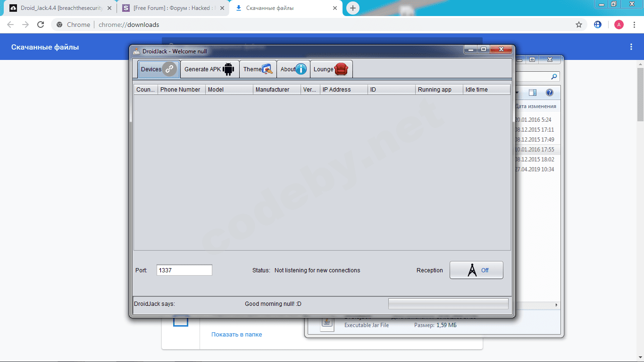The height and width of the screenshot is (362, 644).
Task: Go forward in Chrome
Action: pyautogui.click(x=25, y=25)
